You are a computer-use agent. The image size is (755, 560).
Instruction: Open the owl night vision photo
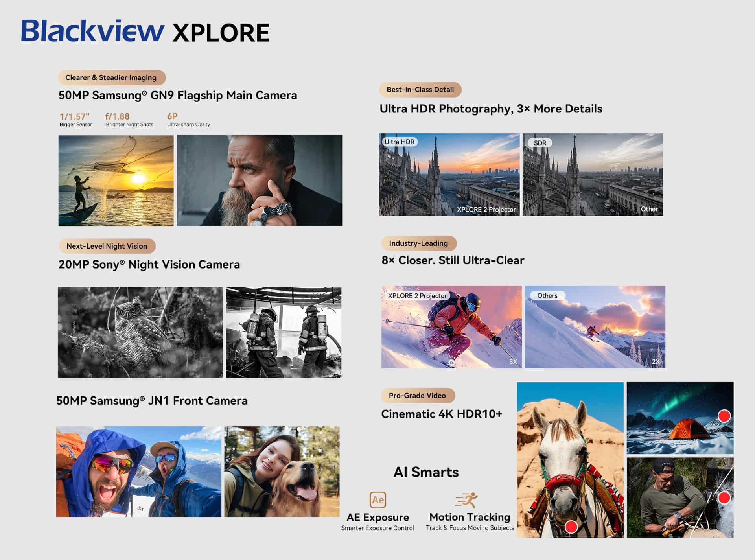(x=140, y=332)
